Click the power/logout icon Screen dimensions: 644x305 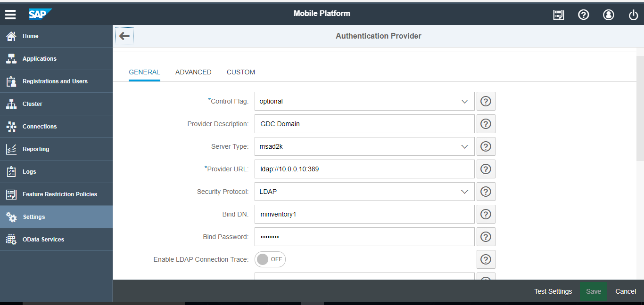[x=633, y=15]
